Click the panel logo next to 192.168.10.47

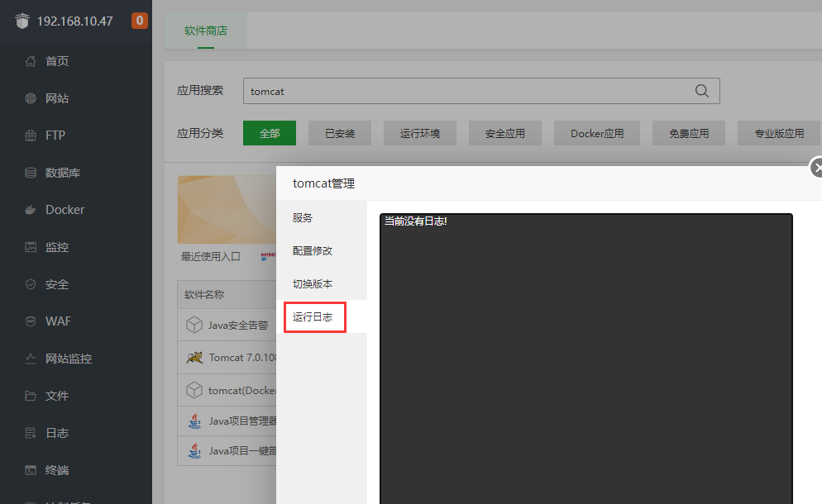click(x=22, y=21)
